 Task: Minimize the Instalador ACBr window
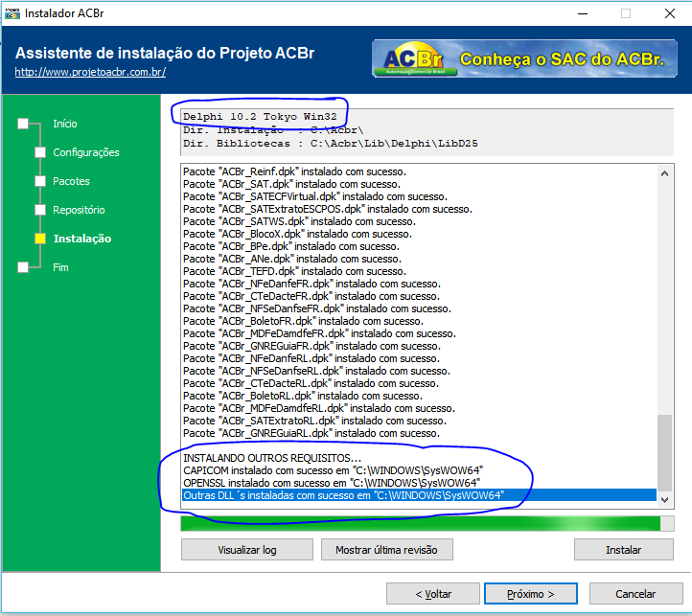[583, 13]
